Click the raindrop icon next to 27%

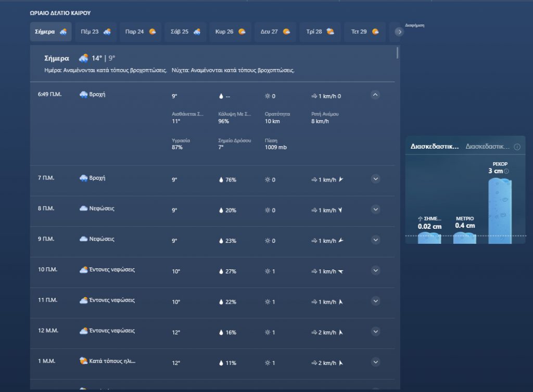(221, 271)
